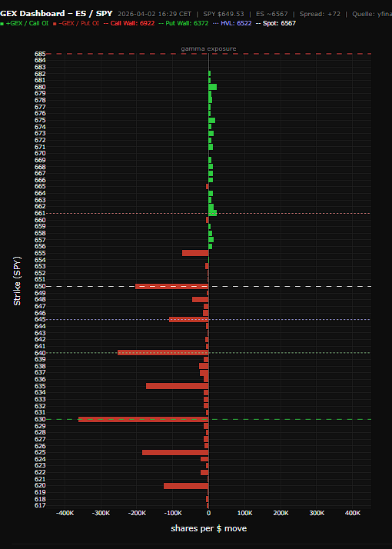Select the green bar at strike 680

212,87
